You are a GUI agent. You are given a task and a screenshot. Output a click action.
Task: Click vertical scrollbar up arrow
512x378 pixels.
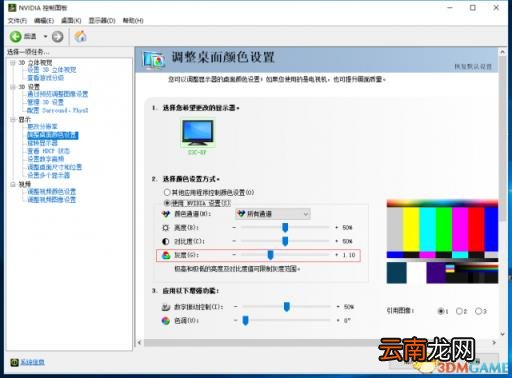tap(502, 52)
